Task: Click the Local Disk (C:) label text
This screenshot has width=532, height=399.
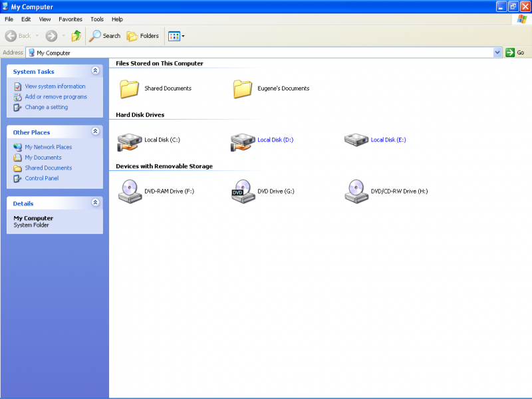Action: point(162,140)
